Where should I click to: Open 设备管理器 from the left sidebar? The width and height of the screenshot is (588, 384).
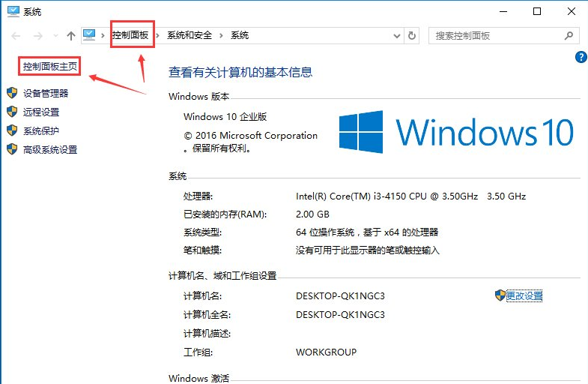pos(45,93)
